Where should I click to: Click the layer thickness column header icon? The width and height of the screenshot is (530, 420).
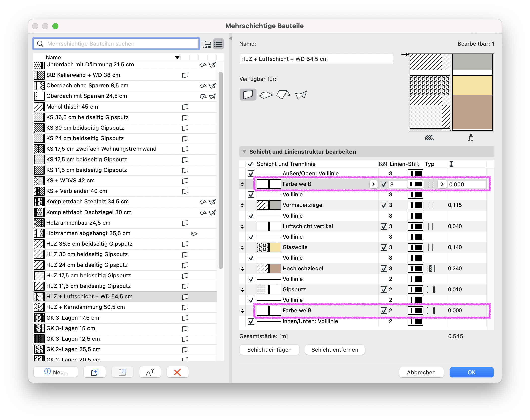(x=451, y=164)
